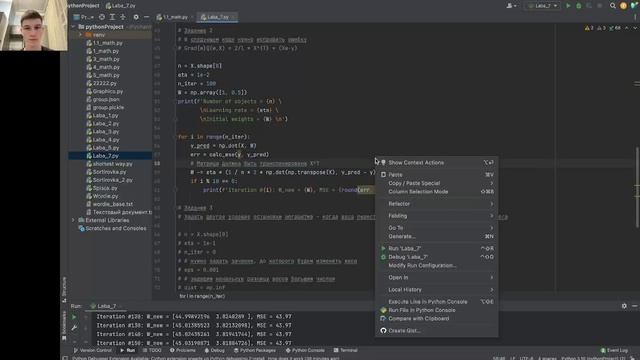Choose Execute Line in Python Console
This screenshot has height=360, width=640.
point(436,302)
